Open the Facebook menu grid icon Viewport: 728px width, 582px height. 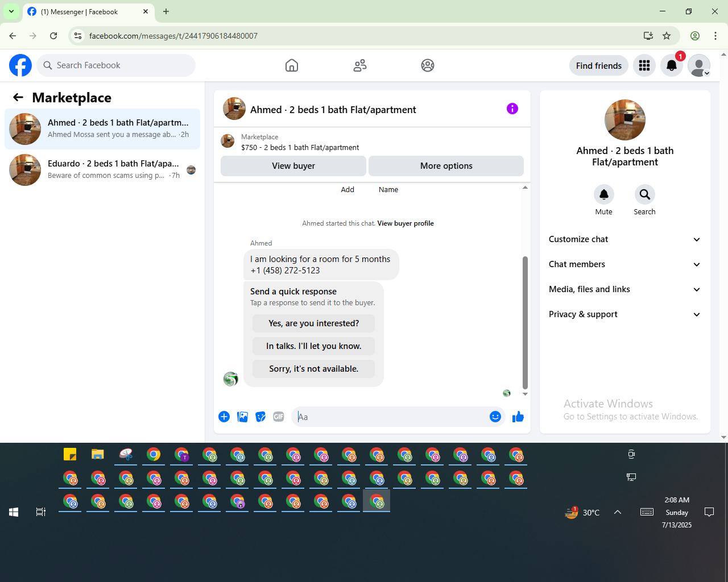pyautogui.click(x=644, y=65)
